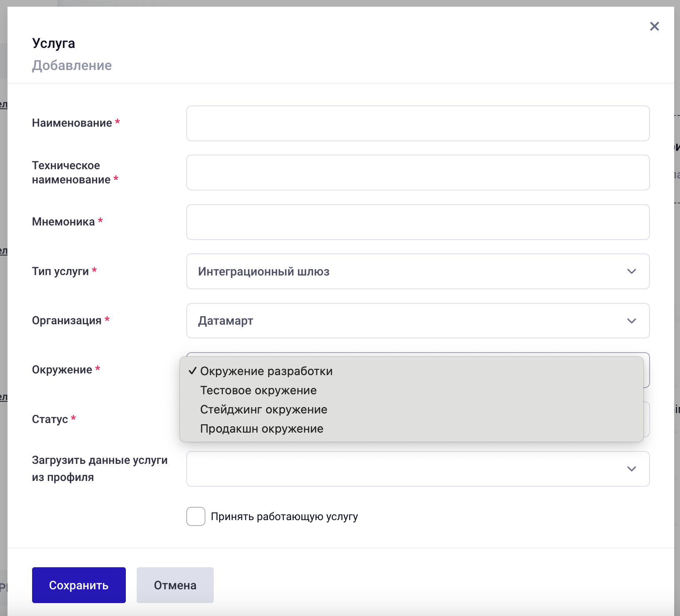Click the Принять работающую услугу label text
The image size is (680, 616).
tap(284, 517)
